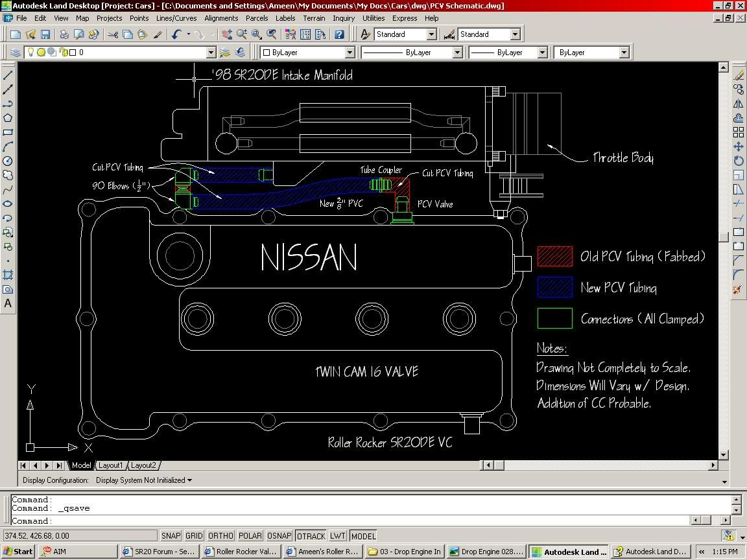Select the Line drawing tool
Viewport: 747px width, 560px height.
pos(8,74)
